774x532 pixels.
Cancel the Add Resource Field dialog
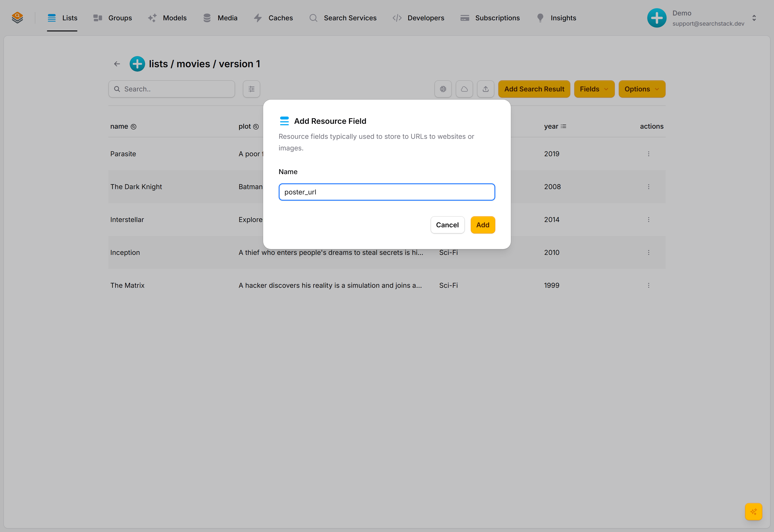[447, 225]
